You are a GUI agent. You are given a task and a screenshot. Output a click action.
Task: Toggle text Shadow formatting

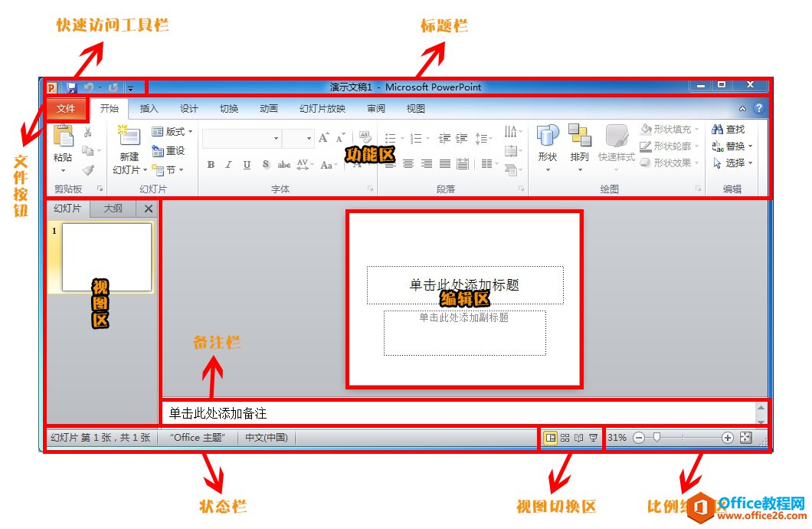(266, 165)
